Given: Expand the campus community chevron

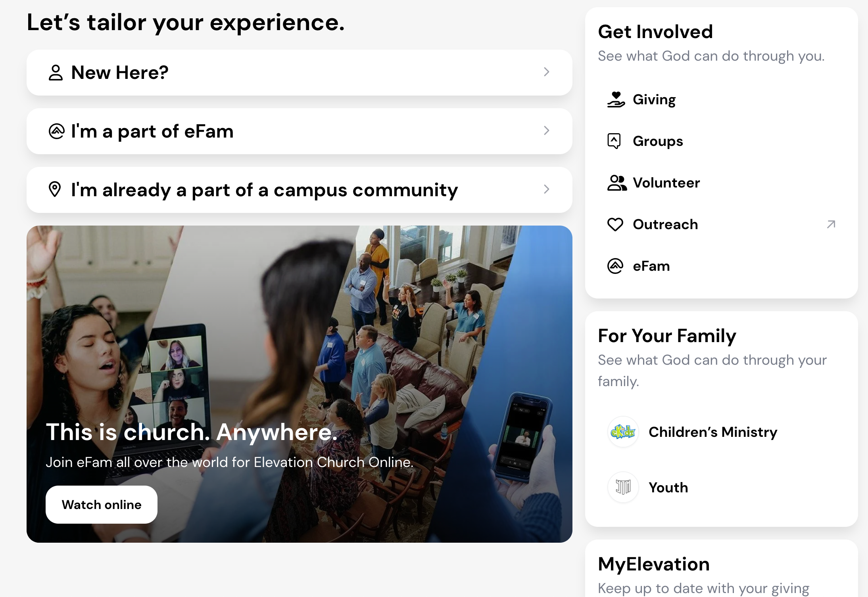Looking at the screenshot, I should 547,189.
